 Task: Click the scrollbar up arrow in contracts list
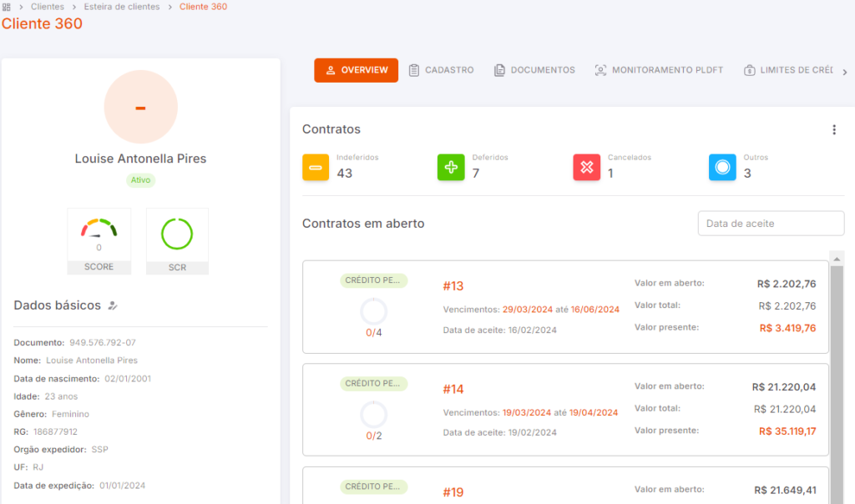tap(837, 260)
